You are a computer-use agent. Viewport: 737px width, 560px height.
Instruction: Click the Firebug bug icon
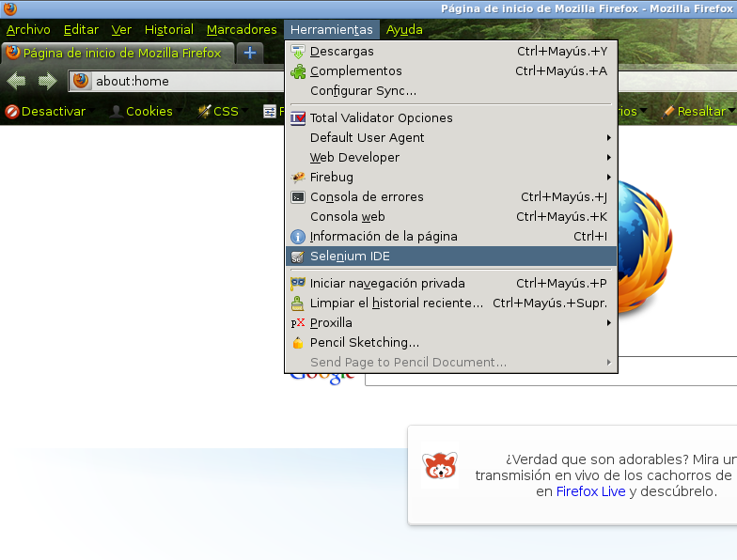(x=298, y=177)
